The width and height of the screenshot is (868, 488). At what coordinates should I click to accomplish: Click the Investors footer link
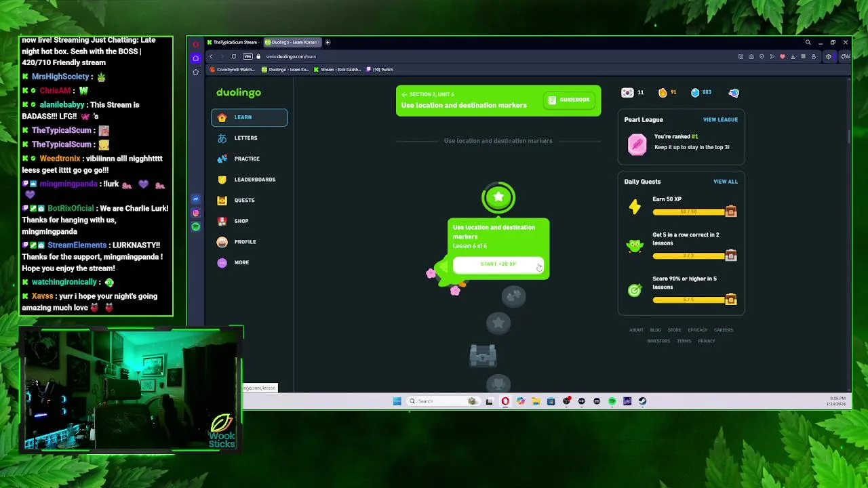click(658, 341)
